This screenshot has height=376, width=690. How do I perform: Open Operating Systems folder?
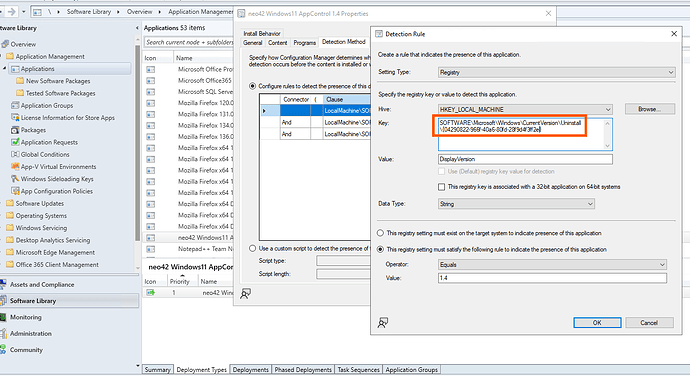[41, 216]
